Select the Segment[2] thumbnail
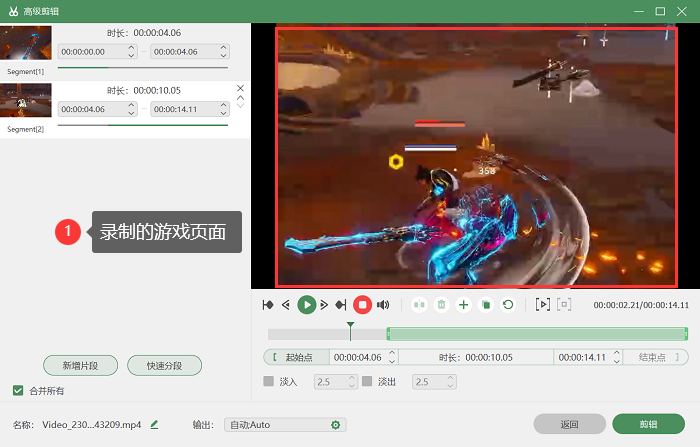 coord(26,100)
